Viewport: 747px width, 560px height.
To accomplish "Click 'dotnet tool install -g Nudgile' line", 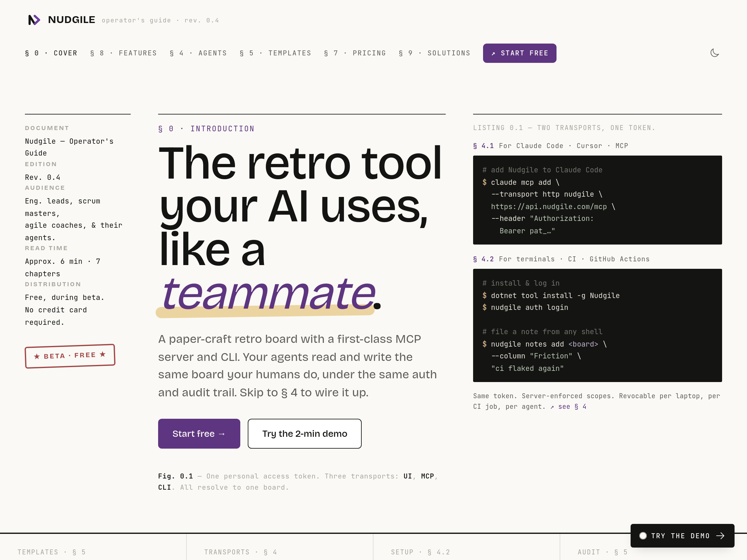I will coord(555,296).
